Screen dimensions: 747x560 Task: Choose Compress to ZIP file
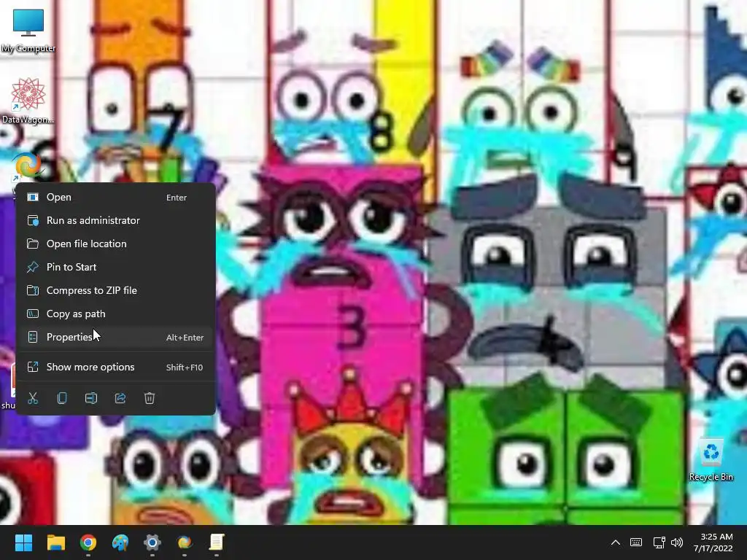point(116,290)
